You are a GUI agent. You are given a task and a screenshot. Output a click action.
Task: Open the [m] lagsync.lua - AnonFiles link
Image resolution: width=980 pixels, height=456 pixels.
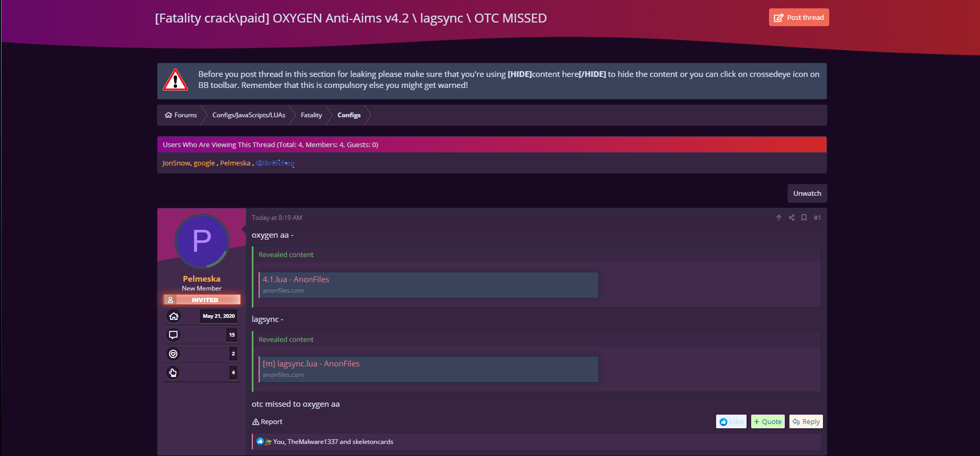click(x=311, y=364)
